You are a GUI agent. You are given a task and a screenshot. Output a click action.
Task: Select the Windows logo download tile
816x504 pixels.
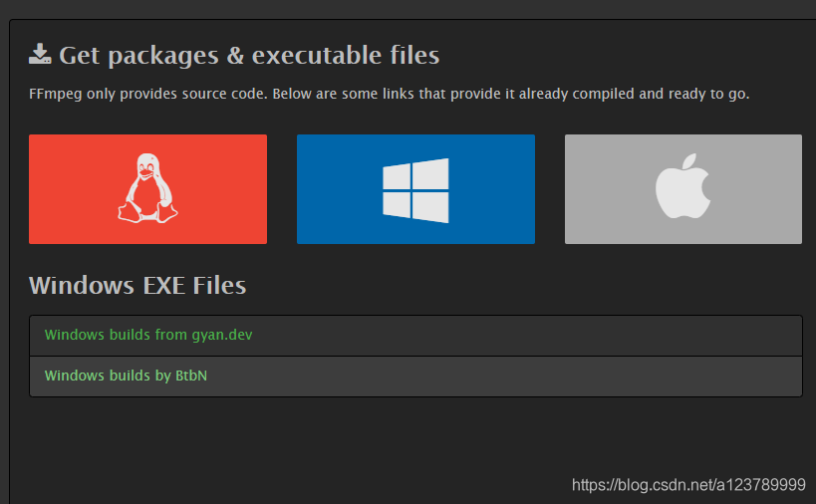(x=415, y=189)
